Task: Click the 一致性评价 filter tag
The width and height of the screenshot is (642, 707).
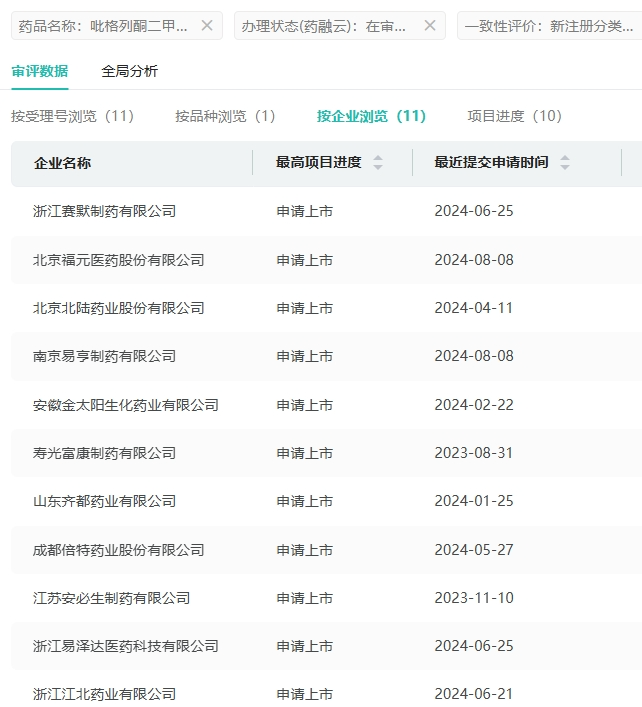Action: pyautogui.click(x=546, y=26)
